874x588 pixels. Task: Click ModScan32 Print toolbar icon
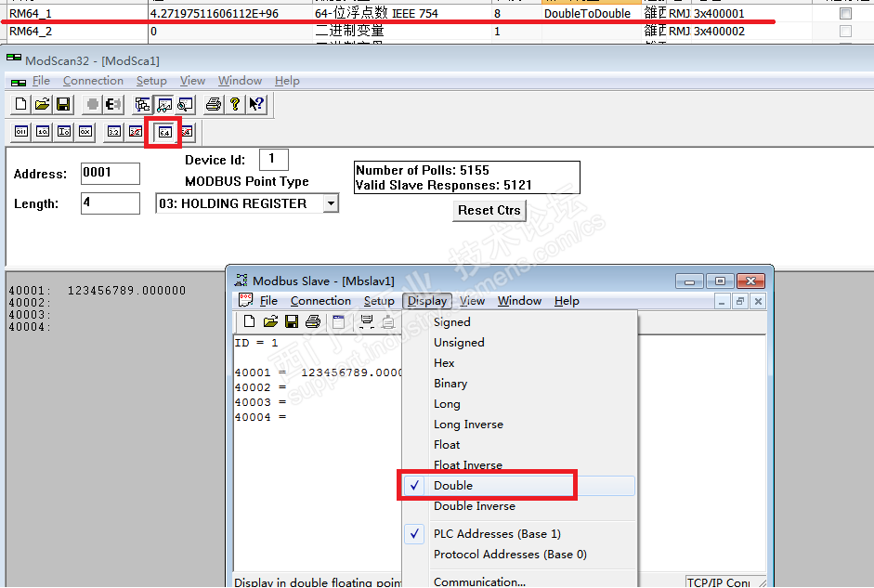coord(214,104)
